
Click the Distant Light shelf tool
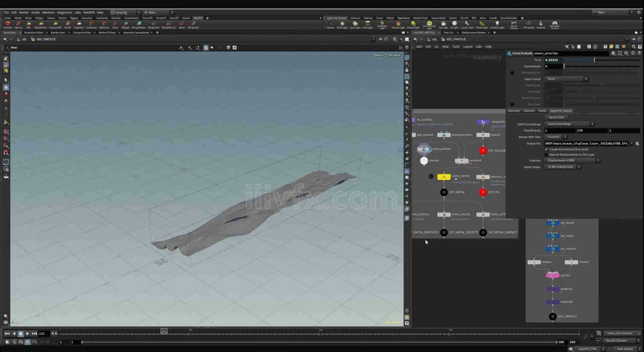pyautogui.click(x=413, y=25)
